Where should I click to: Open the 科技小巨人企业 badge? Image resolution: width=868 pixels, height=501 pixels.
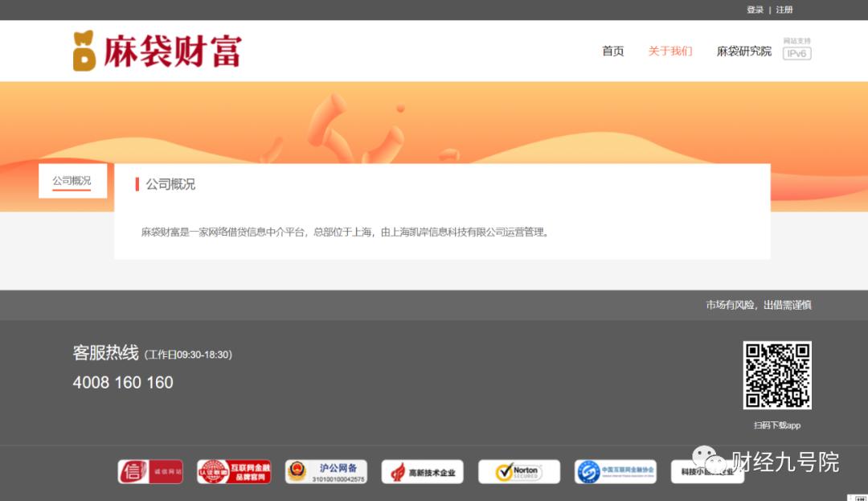click(707, 471)
